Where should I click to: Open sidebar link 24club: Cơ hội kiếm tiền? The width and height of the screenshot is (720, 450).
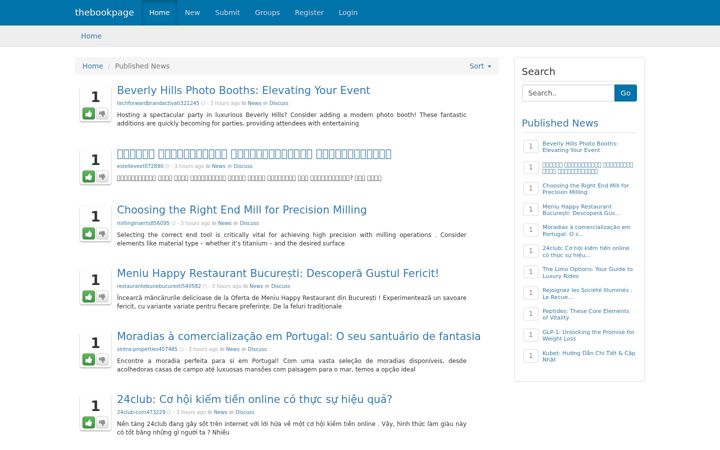pos(586,252)
